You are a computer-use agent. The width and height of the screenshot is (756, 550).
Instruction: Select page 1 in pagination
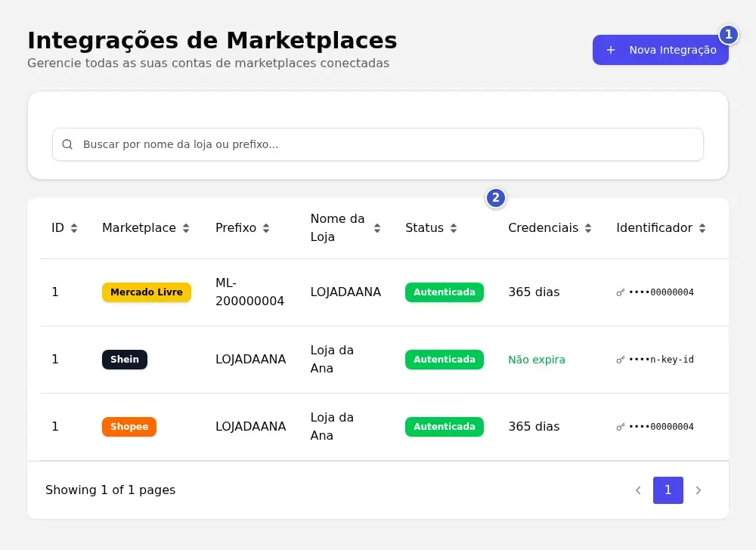668,490
